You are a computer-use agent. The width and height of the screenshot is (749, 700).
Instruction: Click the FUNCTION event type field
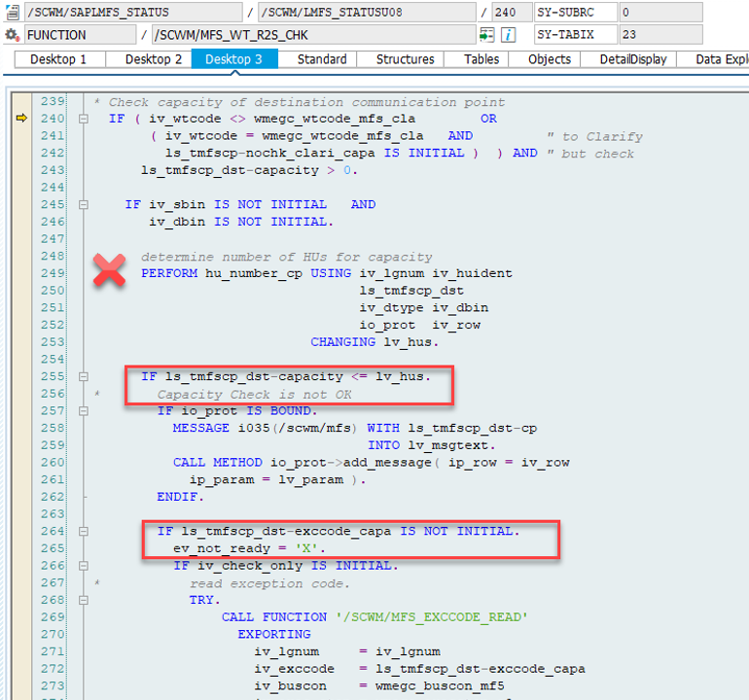80,35
